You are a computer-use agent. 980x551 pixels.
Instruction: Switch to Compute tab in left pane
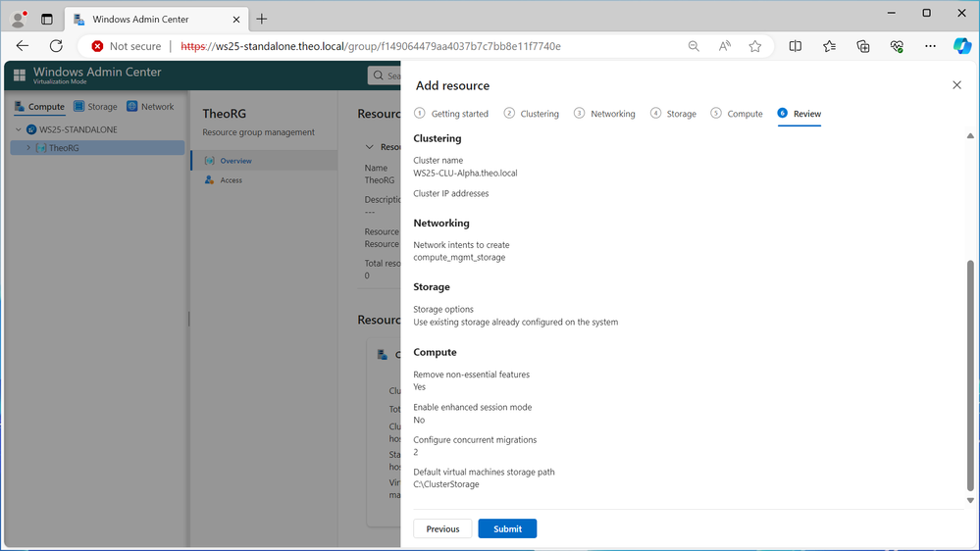39,107
